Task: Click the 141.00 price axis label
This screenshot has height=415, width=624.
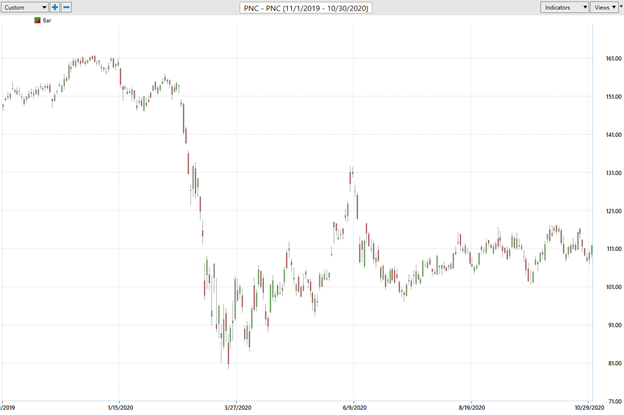Action: tap(613, 135)
